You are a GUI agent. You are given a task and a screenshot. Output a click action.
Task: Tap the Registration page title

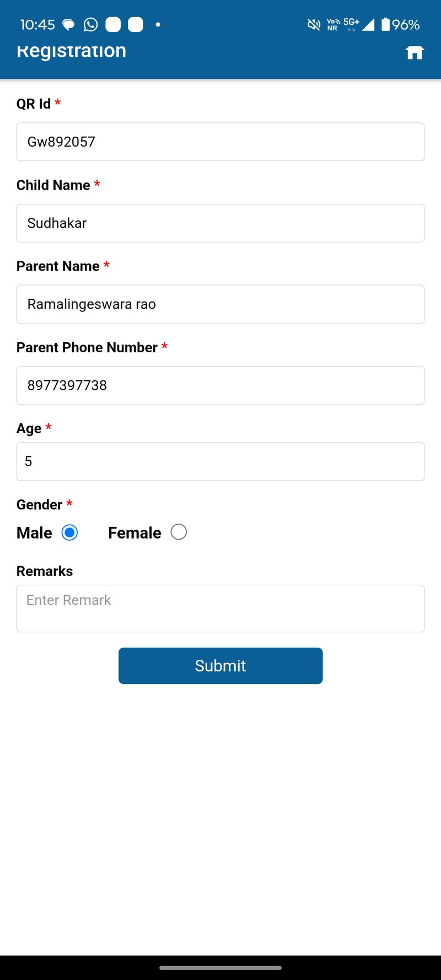(x=72, y=51)
